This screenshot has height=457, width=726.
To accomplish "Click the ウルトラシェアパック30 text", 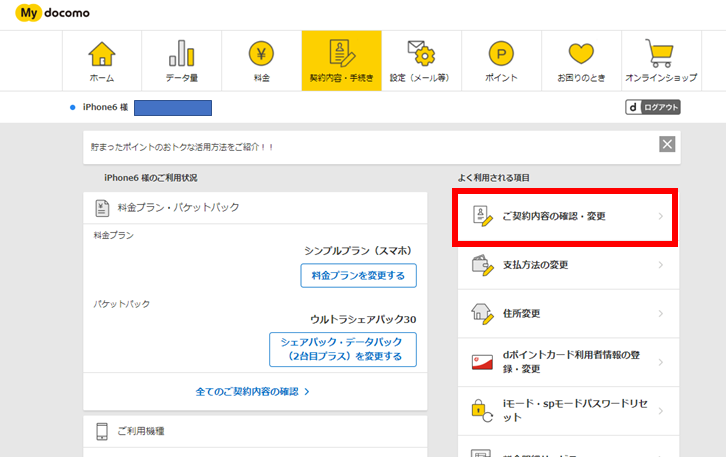I will click(x=363, y=319).
